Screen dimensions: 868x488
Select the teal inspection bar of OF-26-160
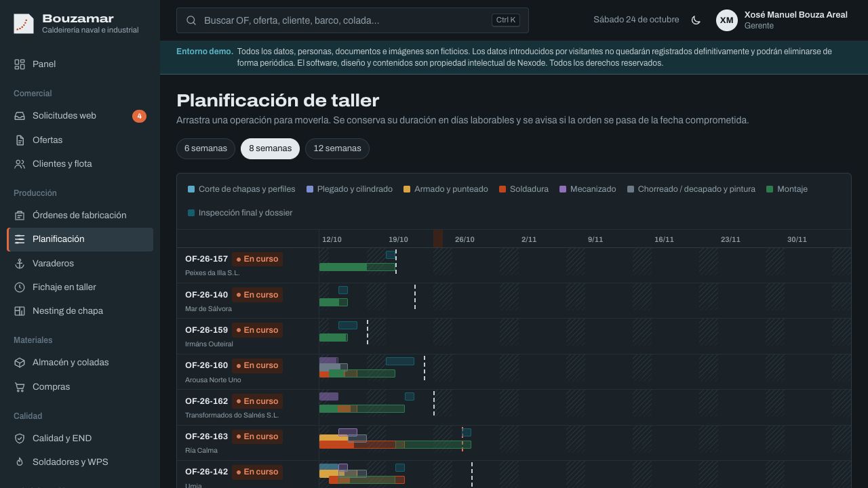click(400, 361)
